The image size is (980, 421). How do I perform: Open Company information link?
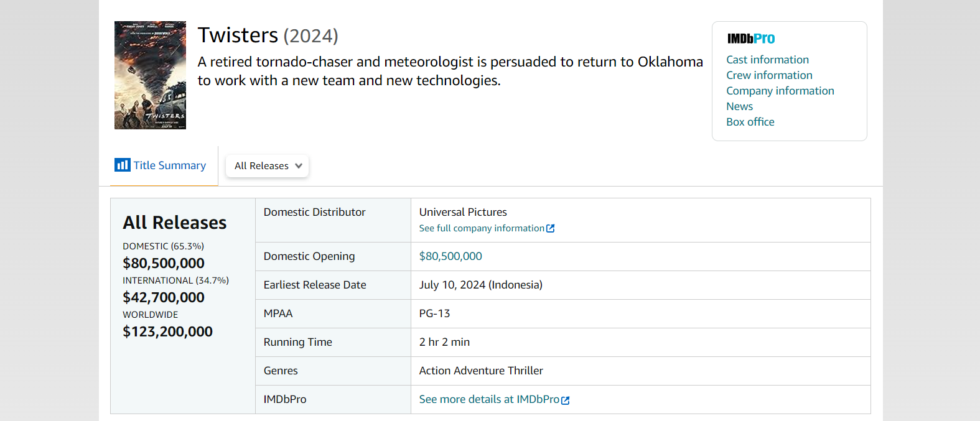(780, 91)
